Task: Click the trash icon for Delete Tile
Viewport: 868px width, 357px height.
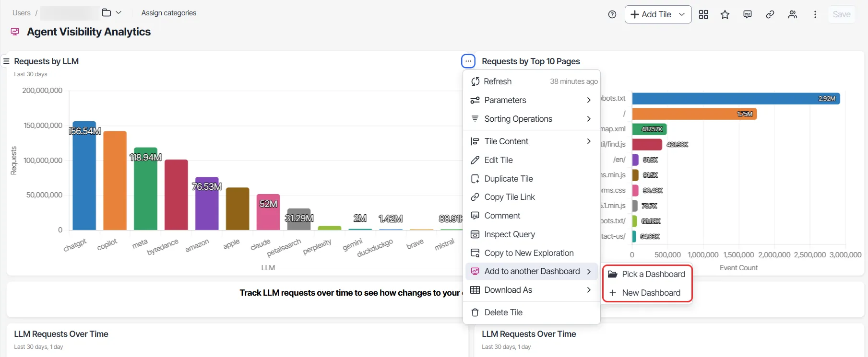Action: tap(475, 312)
